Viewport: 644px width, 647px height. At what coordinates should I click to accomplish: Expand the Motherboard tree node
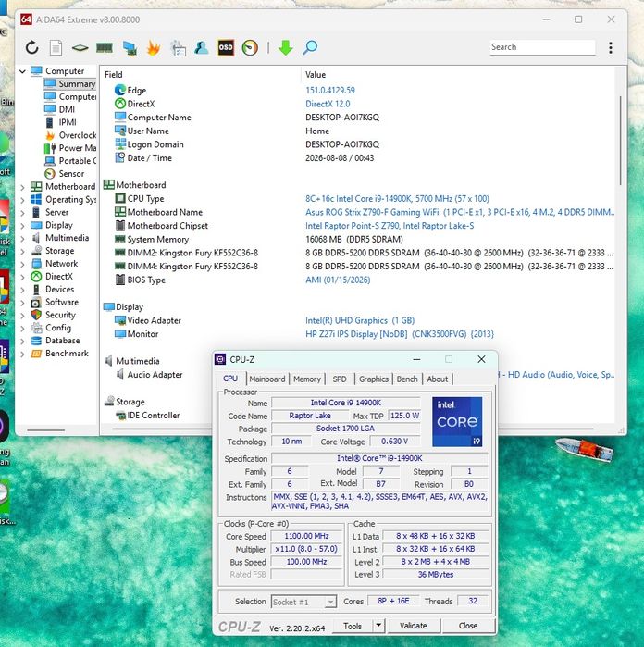pyautogui.click(x=23, y=187)
